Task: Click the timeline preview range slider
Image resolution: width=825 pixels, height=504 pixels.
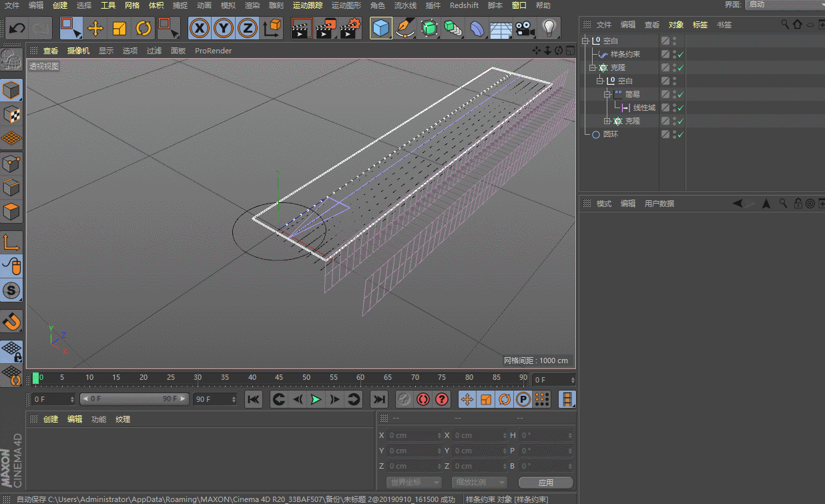Action: [x=133, y=399]
